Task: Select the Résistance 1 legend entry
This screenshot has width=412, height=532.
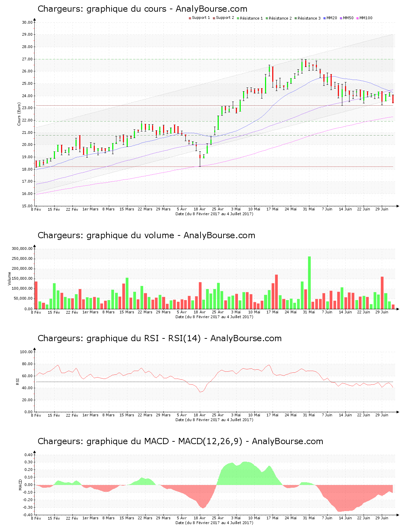Action: point(250,18)
